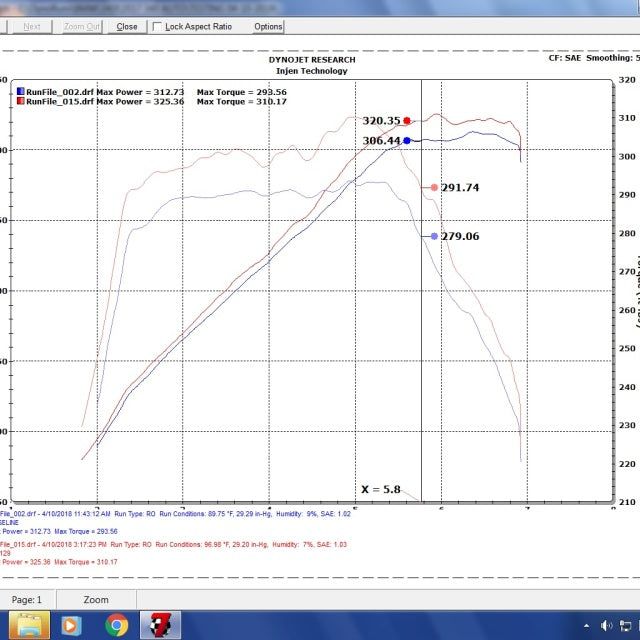This screenshot has width=640, height=640.
Task: Launch Windows Media Player from taskbar
Action: (71, 625)
